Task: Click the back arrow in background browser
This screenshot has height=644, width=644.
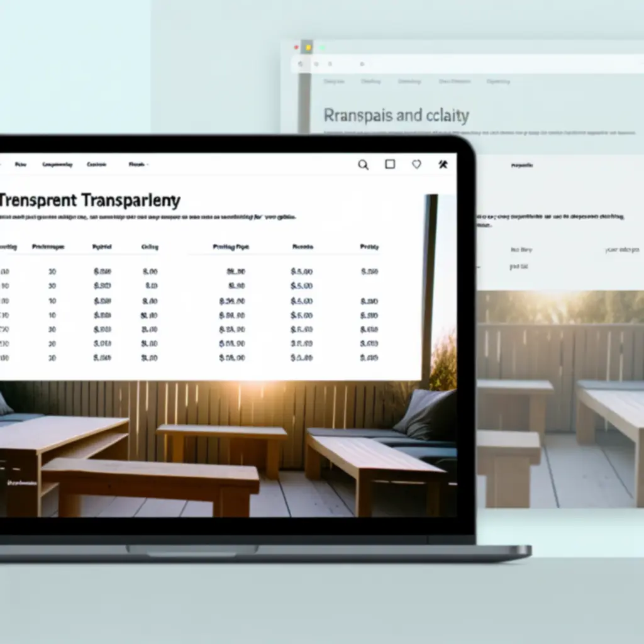Action: (301, 64)
